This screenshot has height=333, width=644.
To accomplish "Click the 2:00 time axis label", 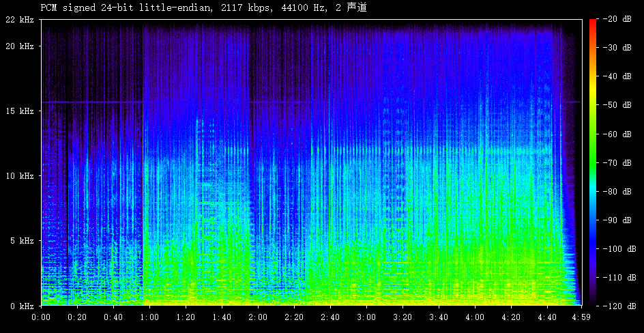I will click(258, 317).
